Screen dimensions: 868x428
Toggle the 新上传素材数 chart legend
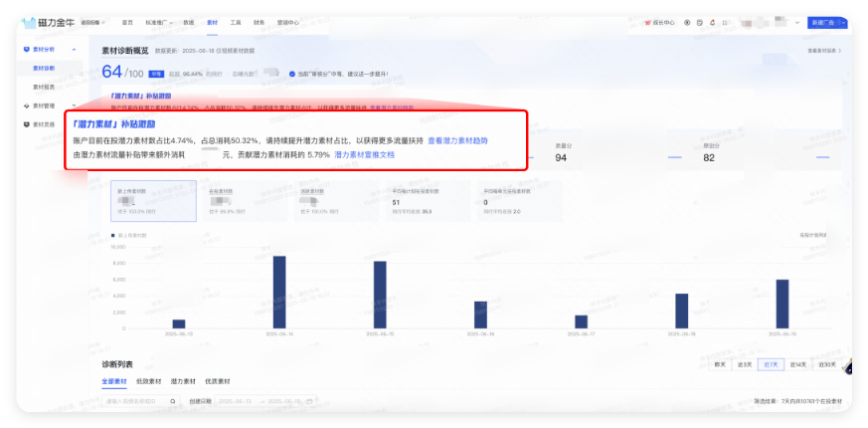point(129,235)
